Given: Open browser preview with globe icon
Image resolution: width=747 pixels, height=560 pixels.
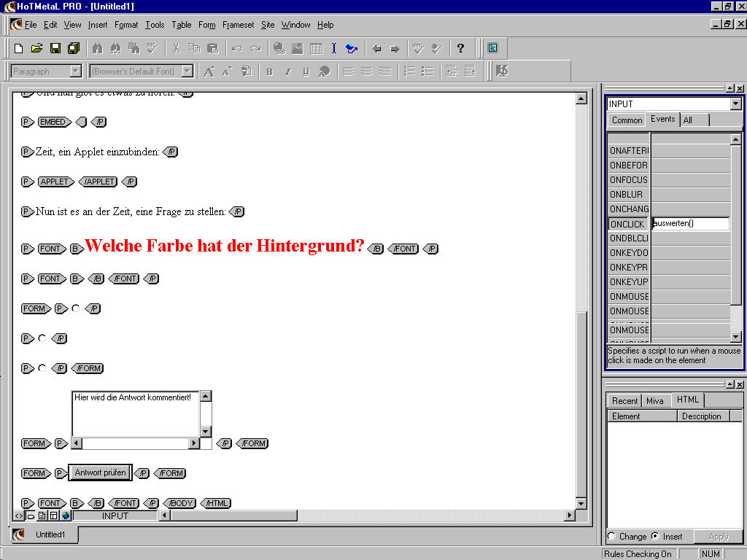Looking at the screenshot, I should (x=66, y=516).
